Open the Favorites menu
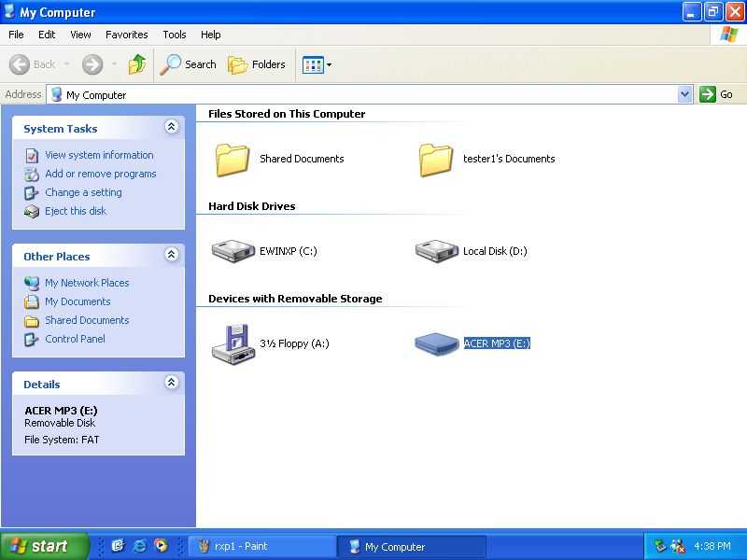 pos(127,35)
